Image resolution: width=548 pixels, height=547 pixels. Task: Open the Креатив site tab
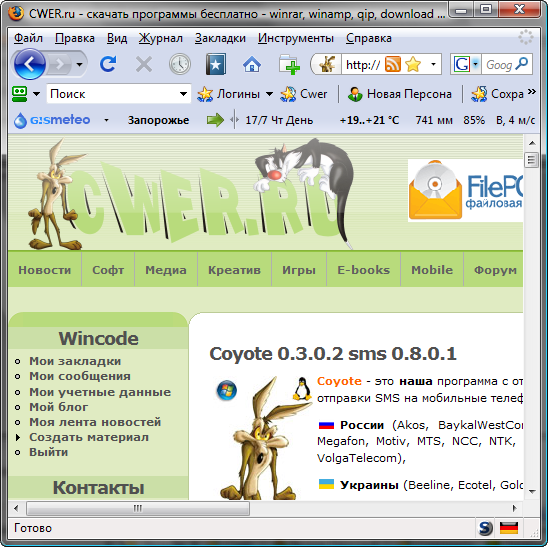click(x=235, y=270)
